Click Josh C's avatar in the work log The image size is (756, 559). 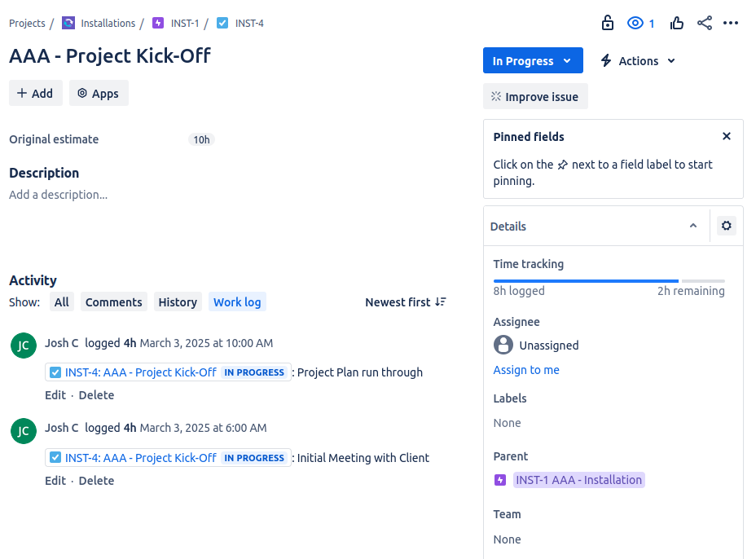click(23, 345)
